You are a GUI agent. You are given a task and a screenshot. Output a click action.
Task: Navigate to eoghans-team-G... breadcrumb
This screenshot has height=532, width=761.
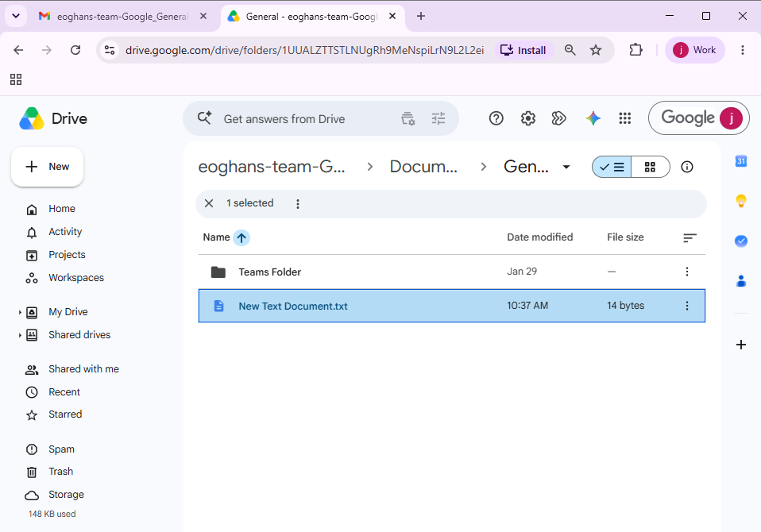pyautogui.click(x=272, y=167)
